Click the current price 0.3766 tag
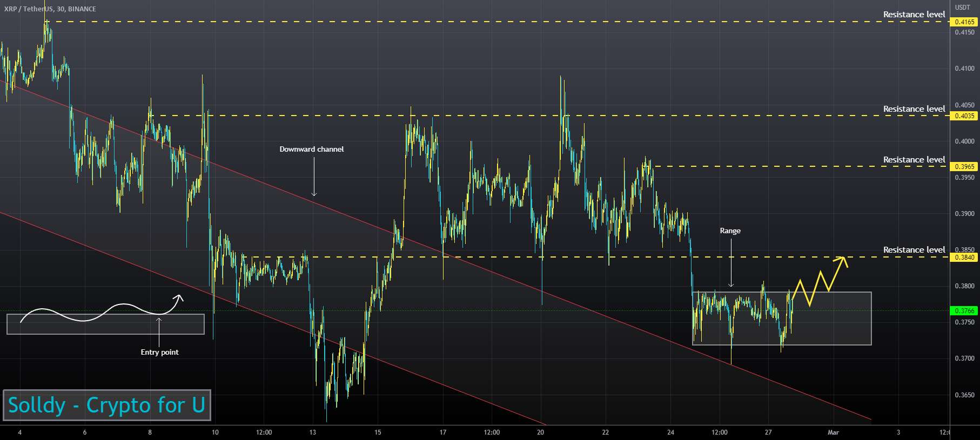 [964, 310]
